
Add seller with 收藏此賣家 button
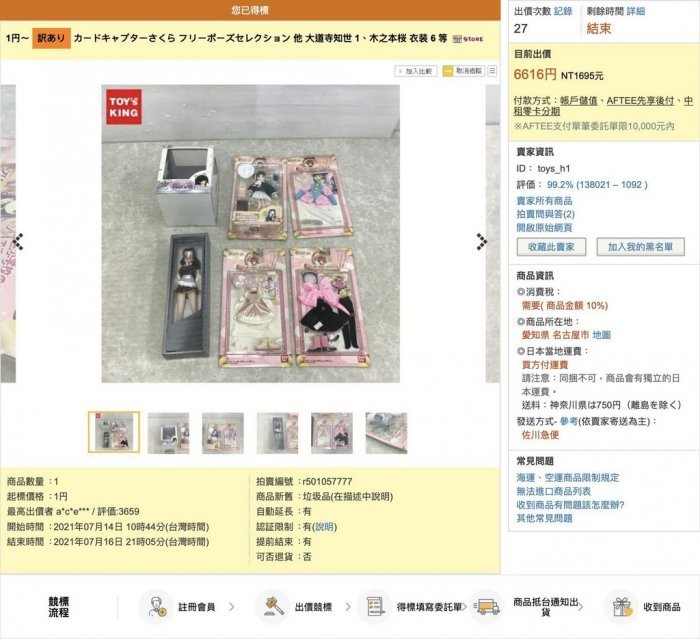[x=551, y=247]
